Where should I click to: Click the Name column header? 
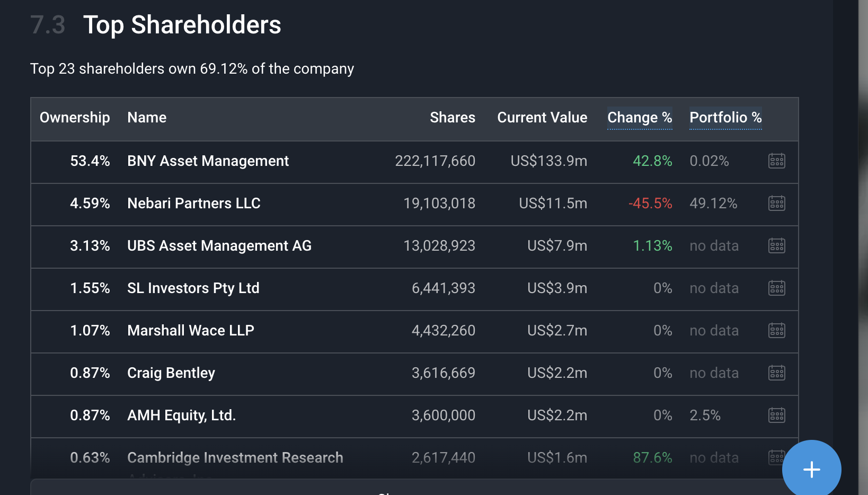tap(147, 118)
